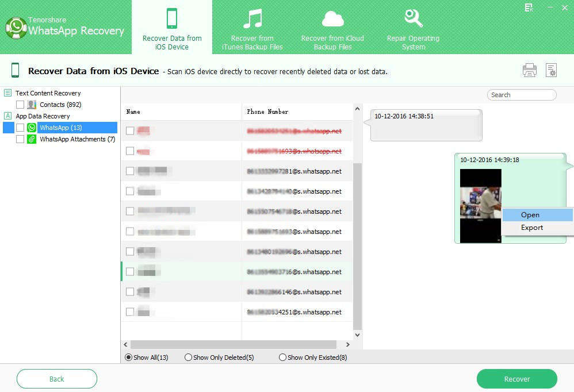This screenshot has width=574, height=392.
Task: Click the WhatsApp icon in sidebar
Action: click(32, 128)
